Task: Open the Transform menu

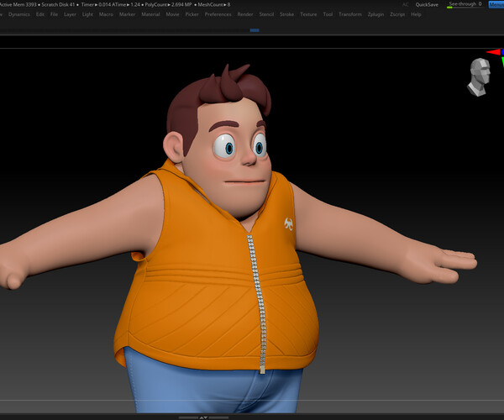Action: 350,14
